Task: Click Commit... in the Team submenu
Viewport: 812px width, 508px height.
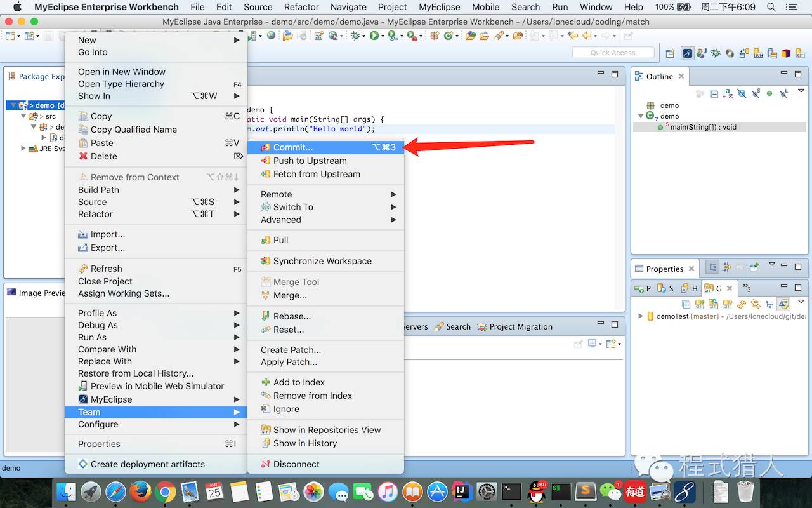Action: (325, 147)
